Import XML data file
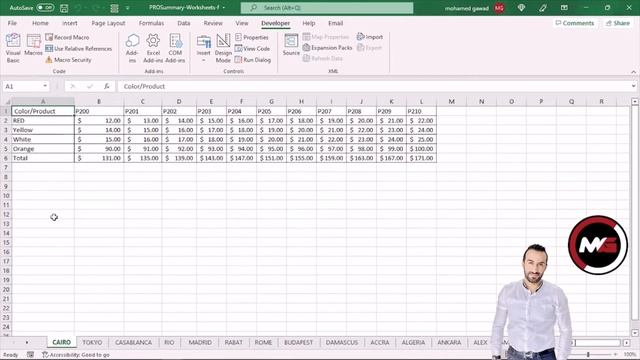 (370, 37)
